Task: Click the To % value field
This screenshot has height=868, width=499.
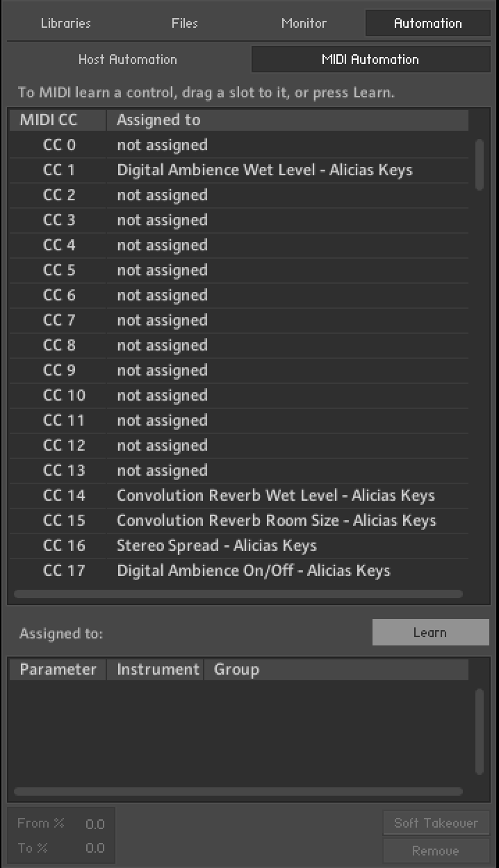Action: point(95,848)
